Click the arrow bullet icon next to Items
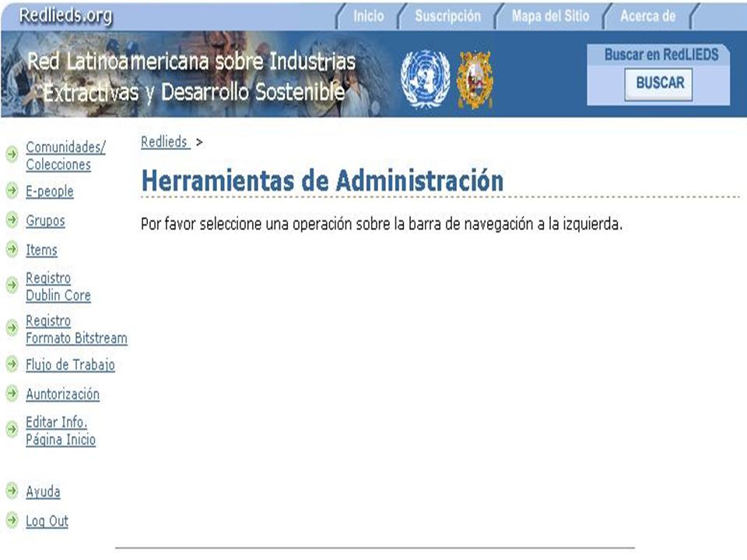 point(12,249)
